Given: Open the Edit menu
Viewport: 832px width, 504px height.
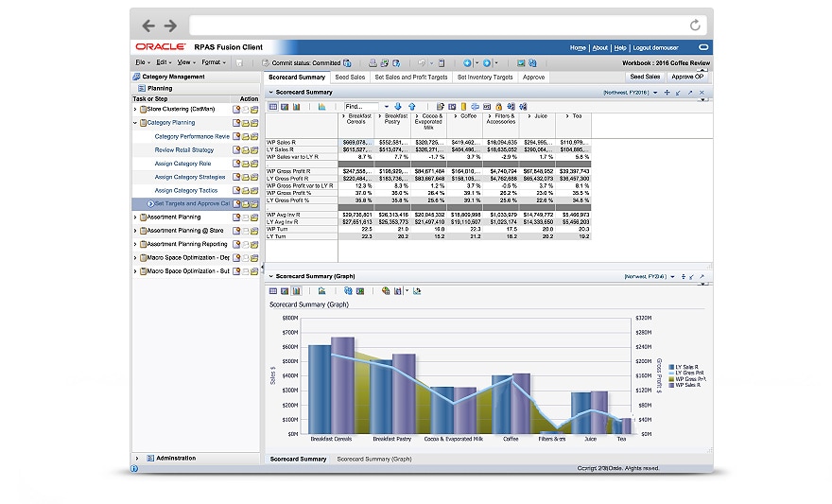Looking at the screenshot, I should 164,62.
